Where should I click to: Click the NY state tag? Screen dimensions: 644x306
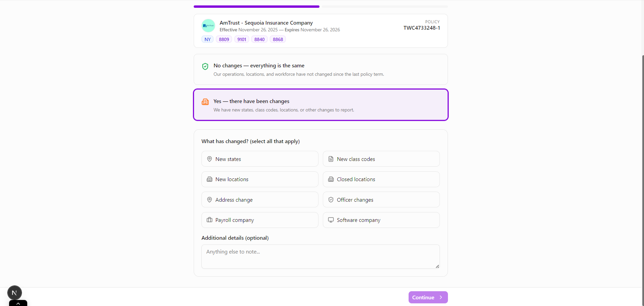coord(207,39)
